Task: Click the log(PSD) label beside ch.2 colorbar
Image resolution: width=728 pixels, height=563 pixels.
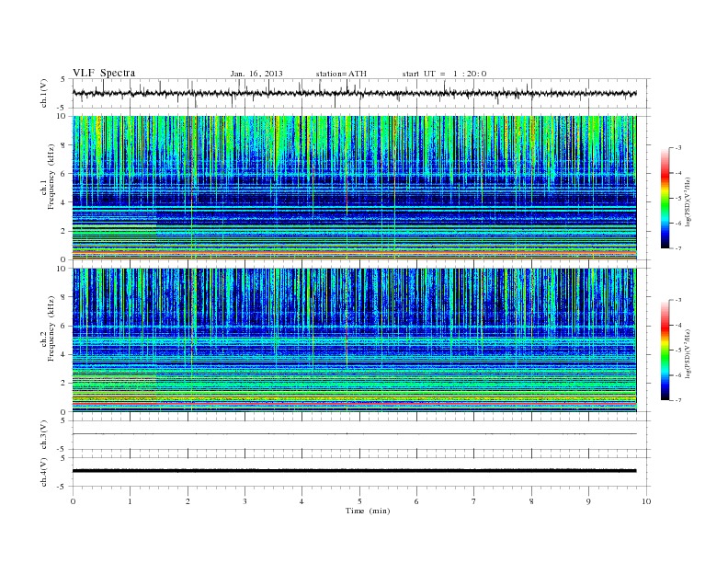Action: [688, 353]
